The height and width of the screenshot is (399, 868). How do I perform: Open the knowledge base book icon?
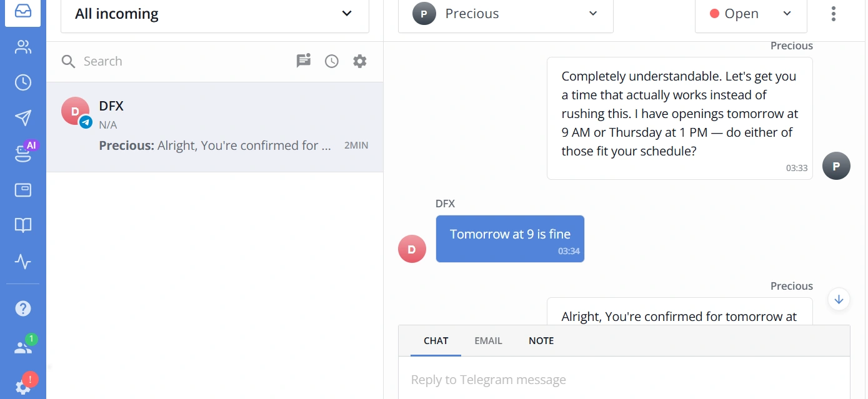(23, 225)
